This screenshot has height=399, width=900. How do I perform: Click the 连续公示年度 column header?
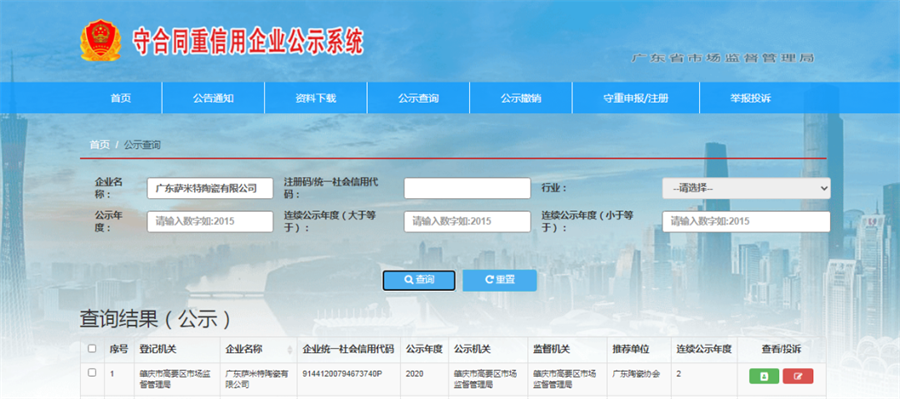point(704,349)
